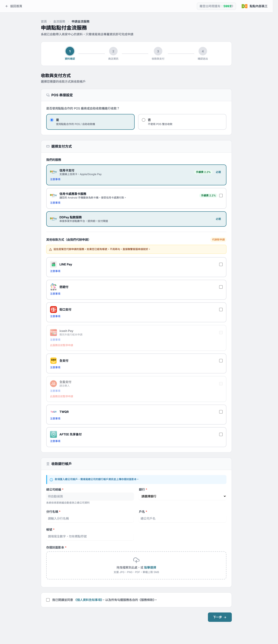Viewport: 278px width, 644px height.
Task: Click the 悠遊付 logo icon
Action: [x=53, y=287]
